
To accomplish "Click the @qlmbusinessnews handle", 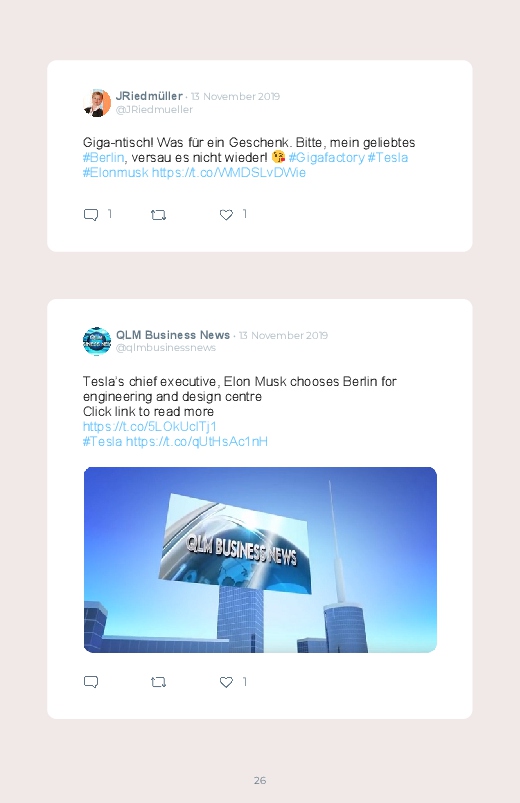I will tap(166, 348).
